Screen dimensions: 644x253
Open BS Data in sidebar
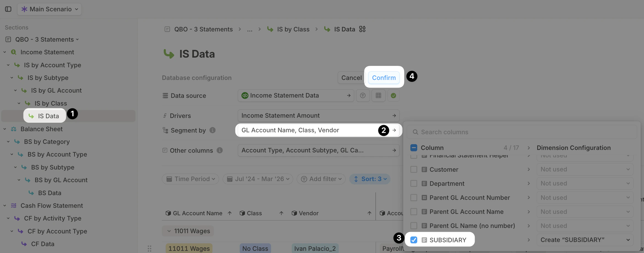(50, 193)
